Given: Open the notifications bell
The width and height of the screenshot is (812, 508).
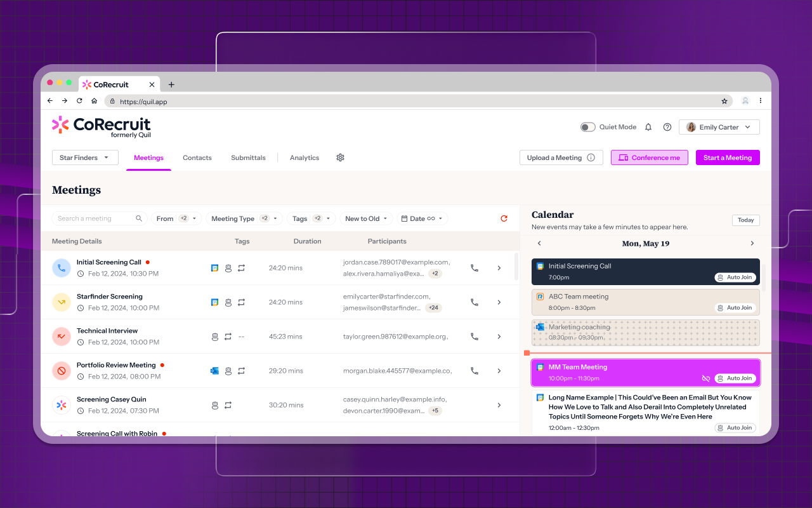Looking at the screenshot, I should click(648, 127).
